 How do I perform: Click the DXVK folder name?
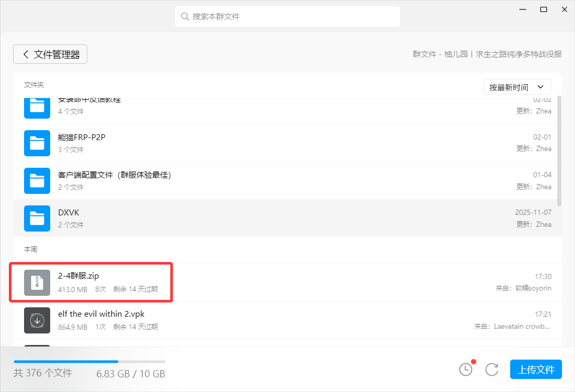(68, 213)
